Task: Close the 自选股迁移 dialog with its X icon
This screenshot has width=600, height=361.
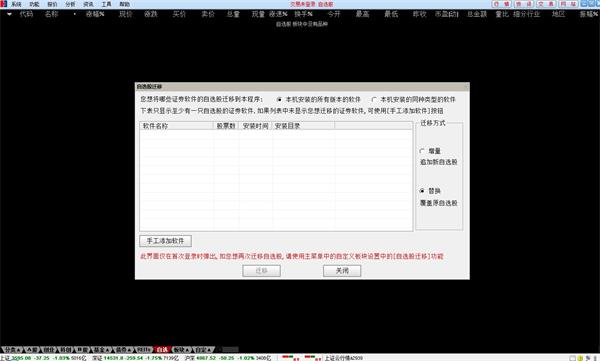Action: (x=466, y=87)
